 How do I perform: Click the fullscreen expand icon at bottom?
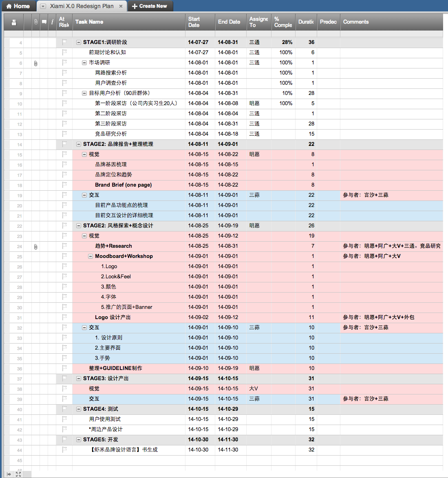18,474
